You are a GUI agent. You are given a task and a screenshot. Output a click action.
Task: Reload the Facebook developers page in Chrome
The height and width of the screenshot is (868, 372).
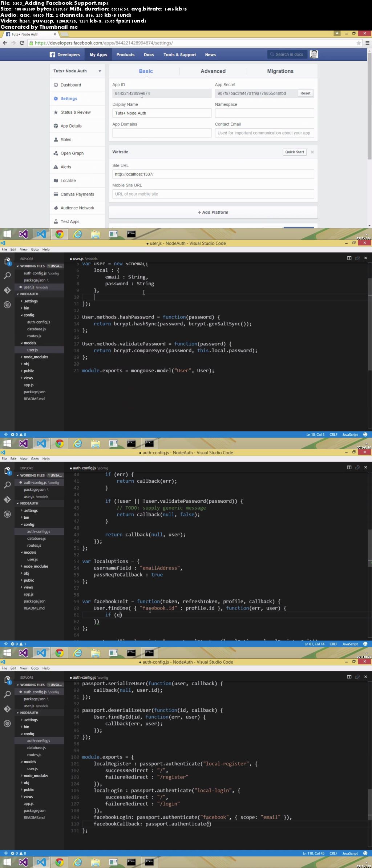click(x=22, y=43)
